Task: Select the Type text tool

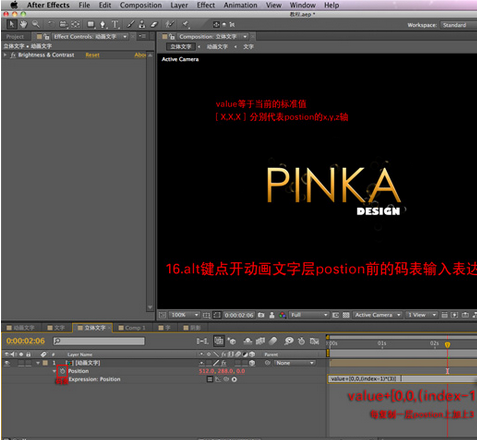Action: 115,24
